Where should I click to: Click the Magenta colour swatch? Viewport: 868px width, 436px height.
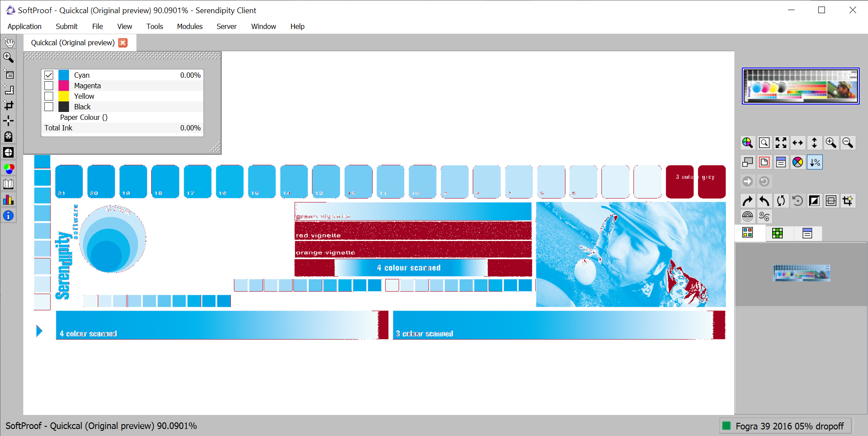coord(64,86)
